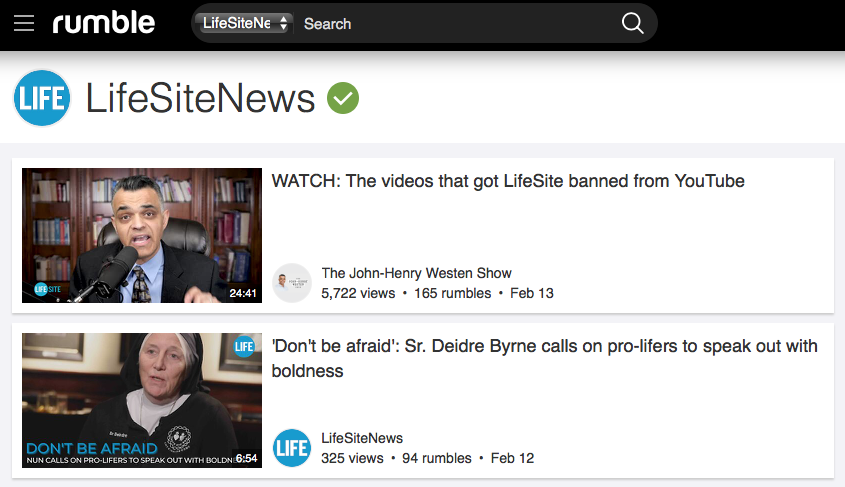845x487 pixels.
Task: Click the 24:41 duration badge
Action: point(243,293)
